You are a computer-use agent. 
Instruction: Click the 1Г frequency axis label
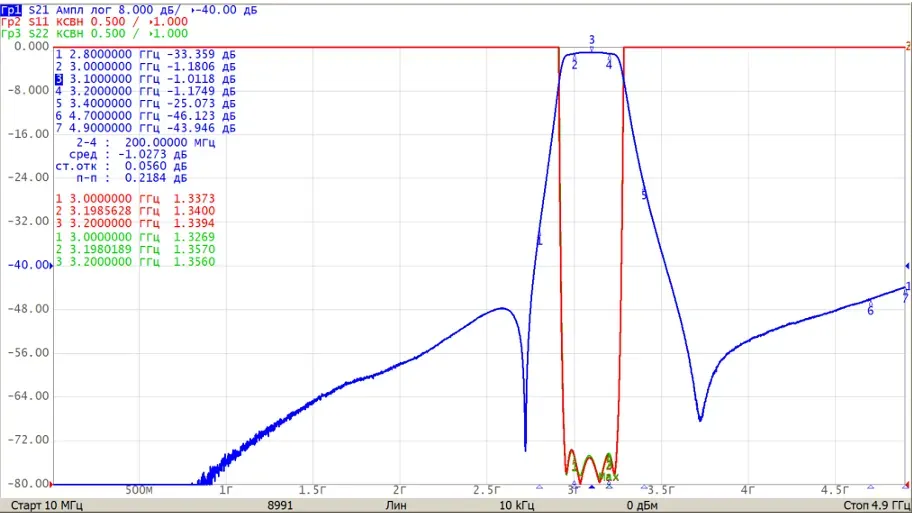coord(226,490)
